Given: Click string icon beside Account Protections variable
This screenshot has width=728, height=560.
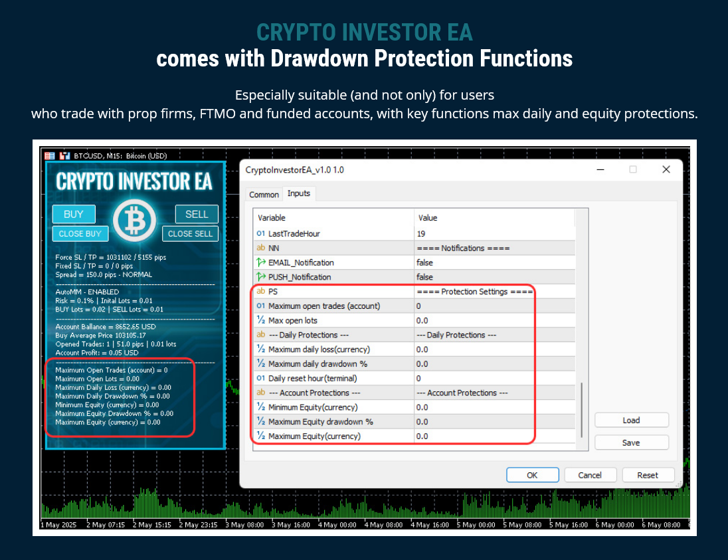Looking at the screenshot, I should click(x=261, y=393).
